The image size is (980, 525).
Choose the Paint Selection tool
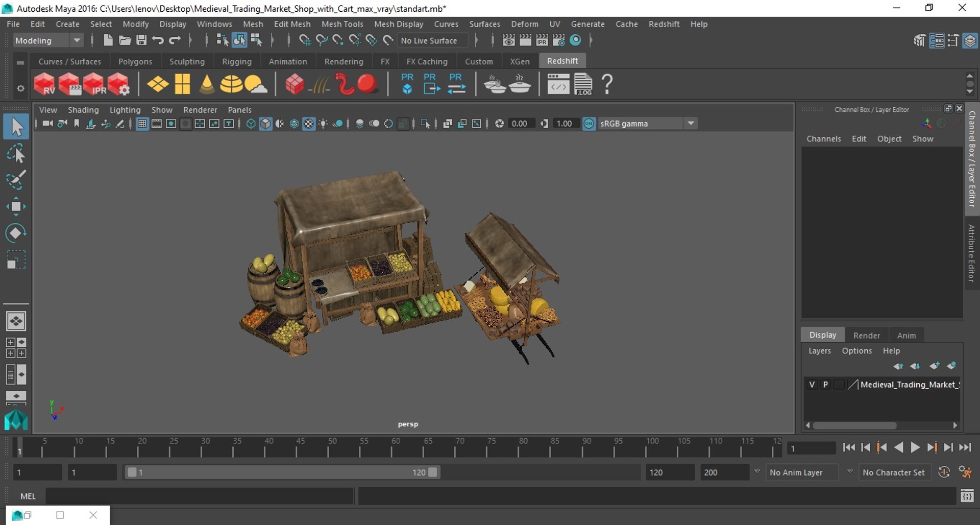[x=16, y=180]
